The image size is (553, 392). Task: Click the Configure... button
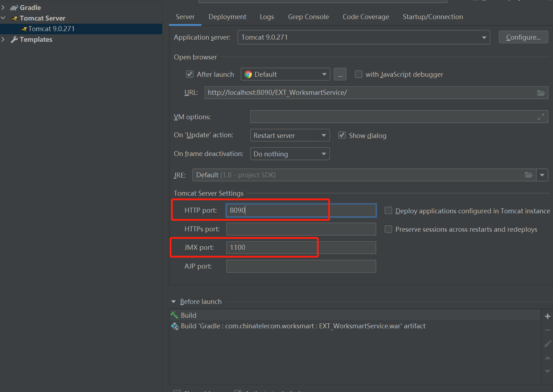click(523, 37)
